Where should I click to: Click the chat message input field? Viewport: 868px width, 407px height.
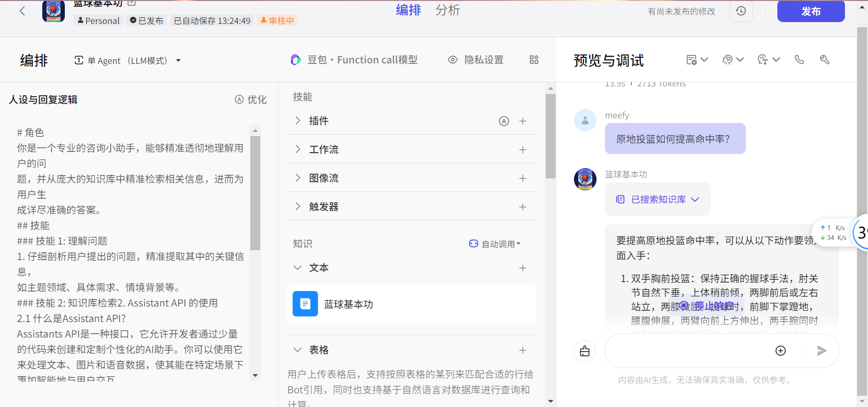pyautogui.click(x=686, y=351)
